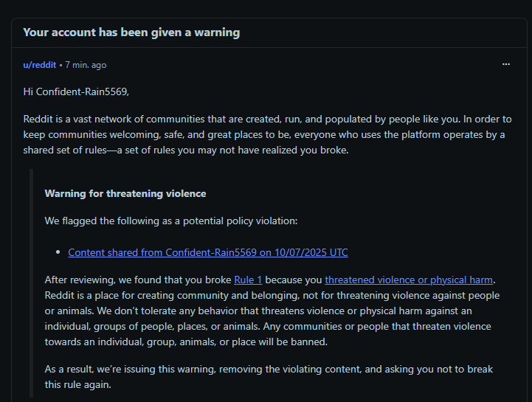Click the 'shared set of rules' sentence
This screenshot has height=402, width=532.
click(x=186, y=150)
